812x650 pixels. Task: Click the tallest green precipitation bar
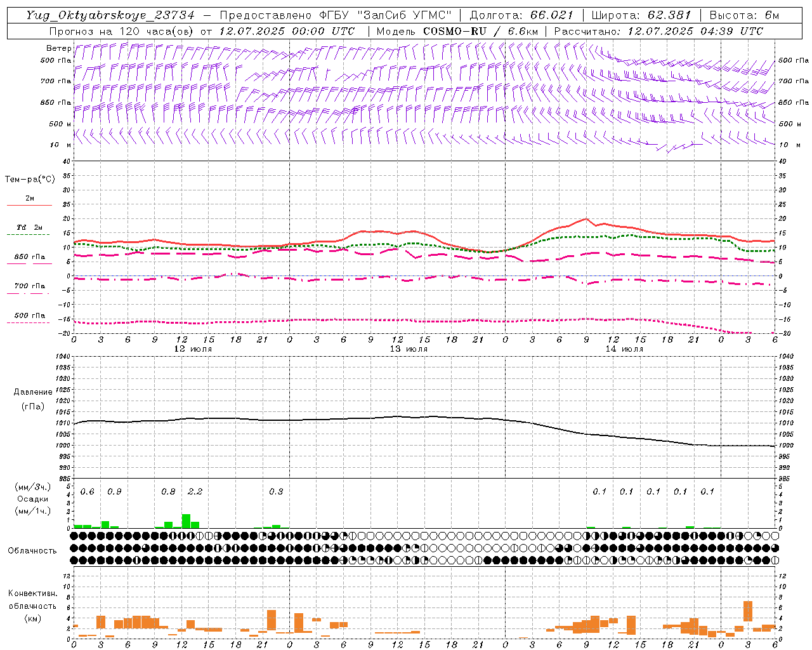(186, 521)
